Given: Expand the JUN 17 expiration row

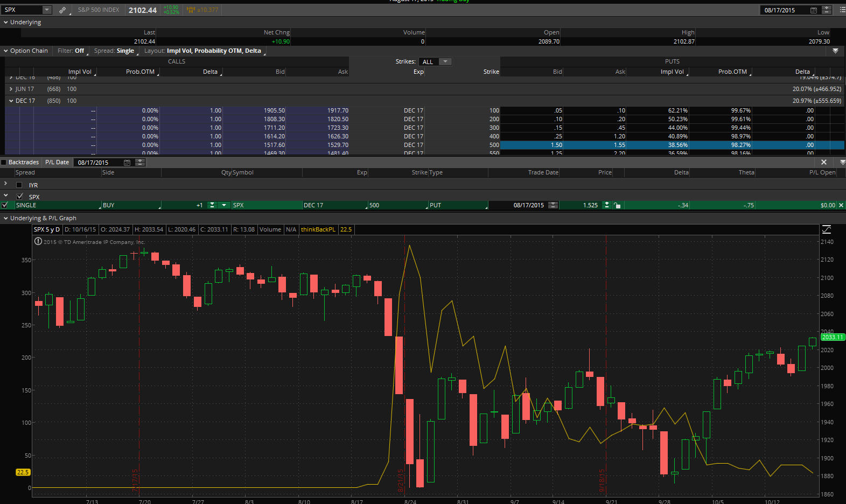Looking at the screenshot, I should coord(11,89).
